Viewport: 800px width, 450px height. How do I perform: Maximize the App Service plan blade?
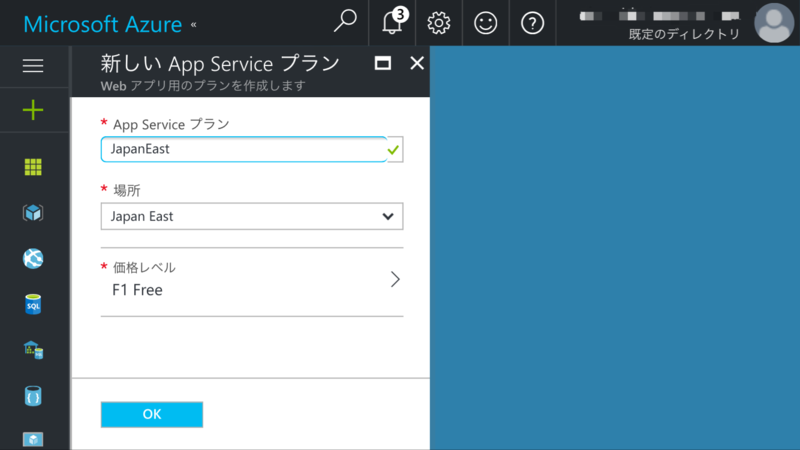click(x=383, y=63)
